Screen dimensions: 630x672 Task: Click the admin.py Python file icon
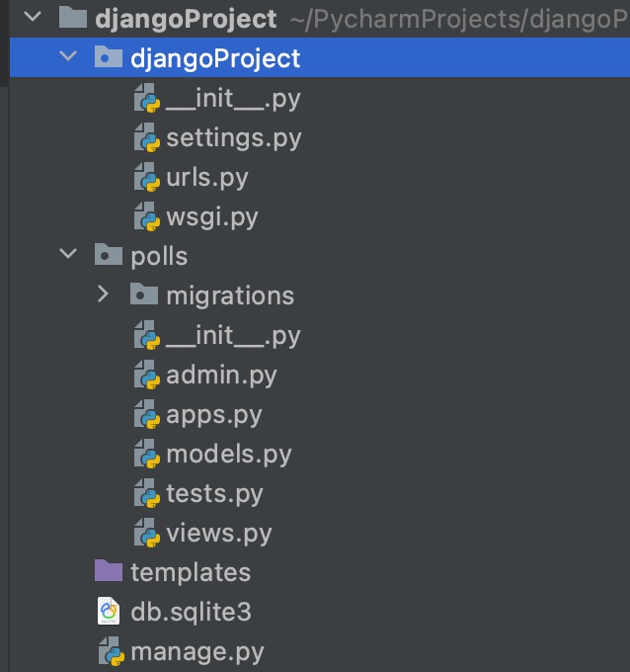tap(147, 375)
